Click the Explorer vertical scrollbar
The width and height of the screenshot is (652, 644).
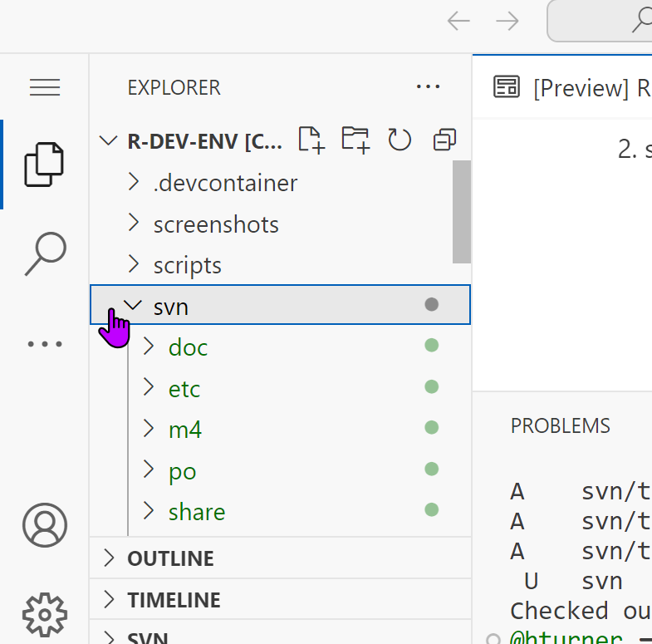click(x=462, y=213)
